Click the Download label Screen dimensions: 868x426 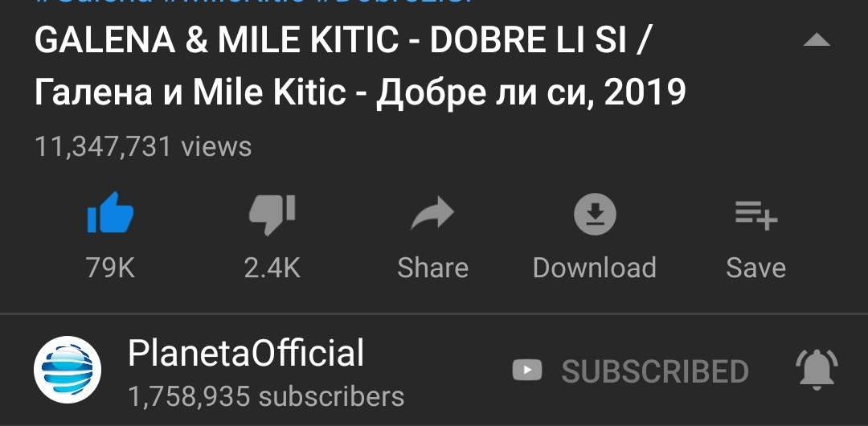pyautogui.click(x=595, y=268)
